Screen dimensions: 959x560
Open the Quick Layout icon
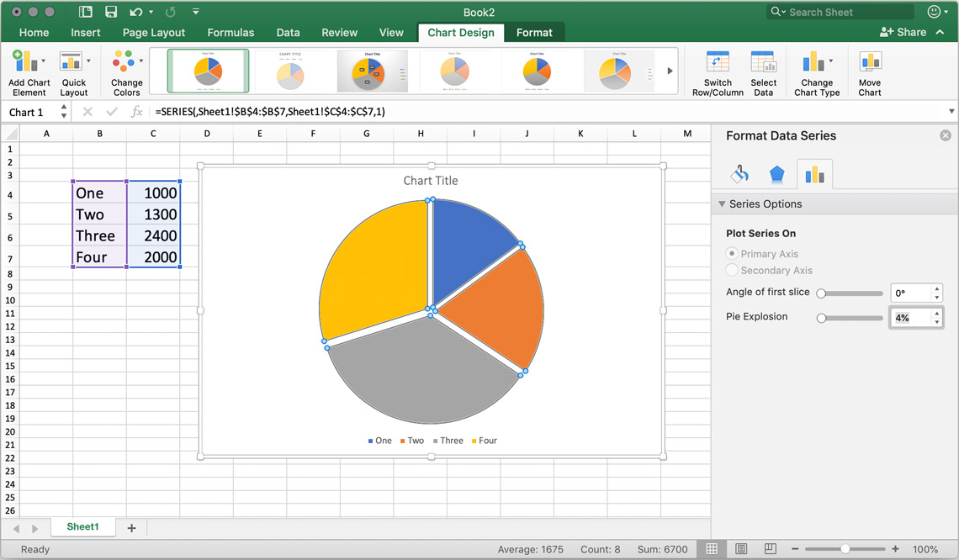tap(71, 61)
